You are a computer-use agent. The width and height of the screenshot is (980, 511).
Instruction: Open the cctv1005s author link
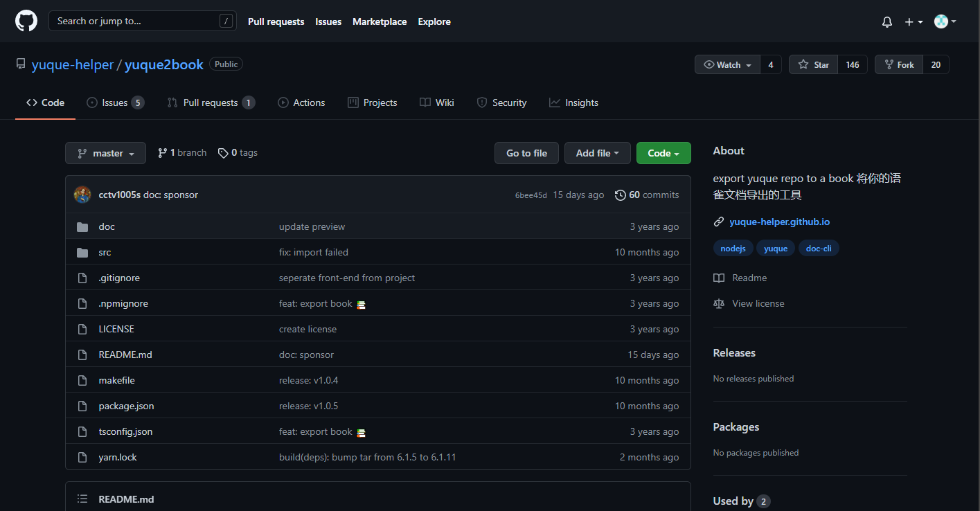[120, 195]
